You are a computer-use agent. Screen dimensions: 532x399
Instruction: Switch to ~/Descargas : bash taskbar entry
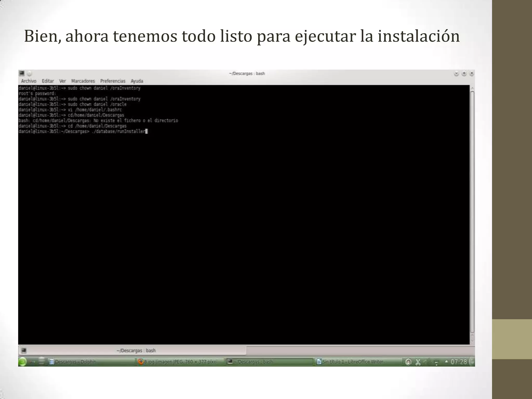click(269, 362)
